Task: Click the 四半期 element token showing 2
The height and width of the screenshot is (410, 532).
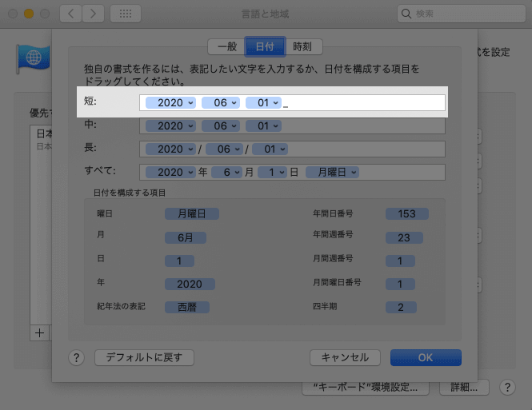Action: pyautogui.click(x=406, y=307)
